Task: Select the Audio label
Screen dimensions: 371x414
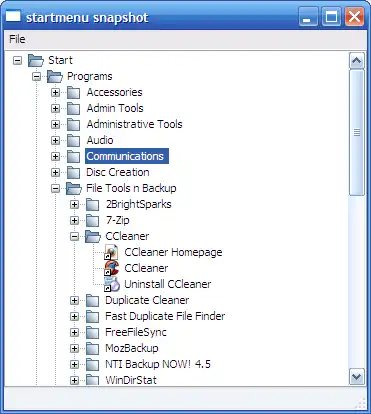Action: click(100, 140)
